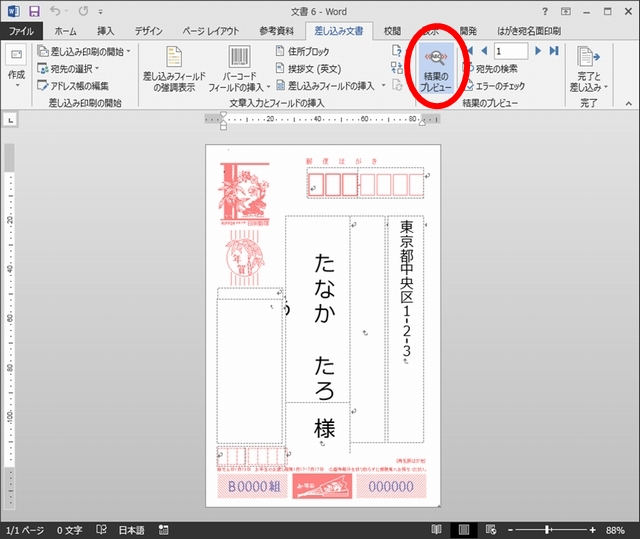Switch to 開発 tab
Viewport: 640px width, 539px height.
468,31
